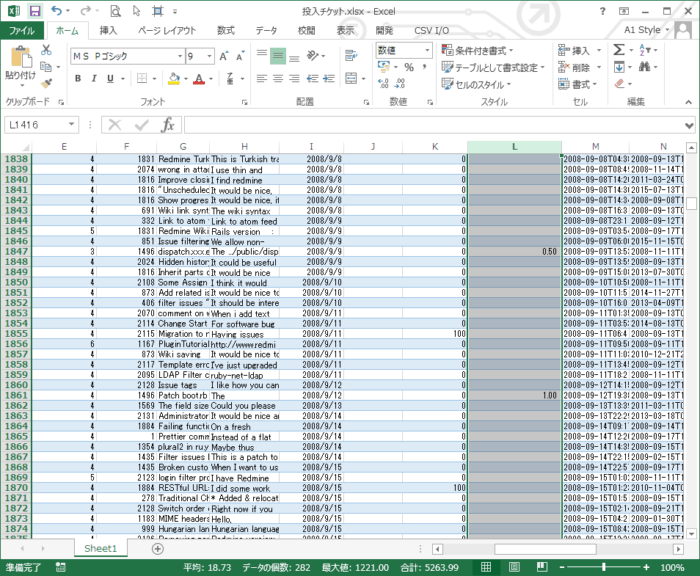Viewport: 700px width, 576px height.
Task: Open the CSV I/O tab
Action: point(431,30)
